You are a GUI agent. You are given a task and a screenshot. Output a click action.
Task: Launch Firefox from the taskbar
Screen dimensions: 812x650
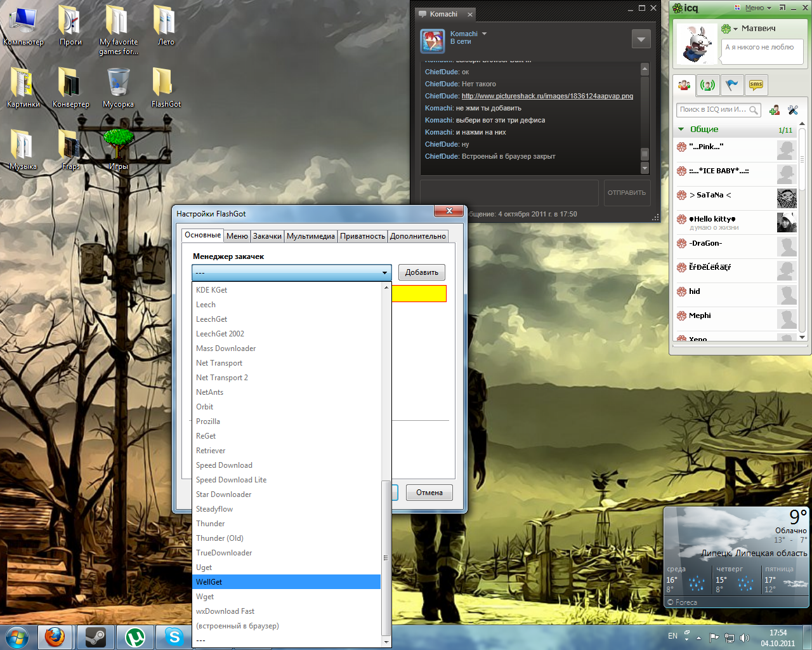coord(55,637)
